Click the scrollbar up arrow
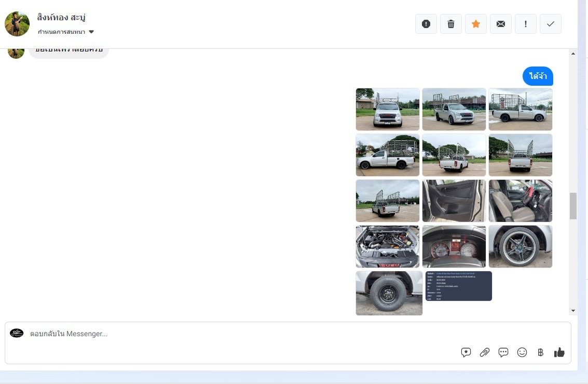Screen dimensions: 588x384 click(x=573, y=54)
